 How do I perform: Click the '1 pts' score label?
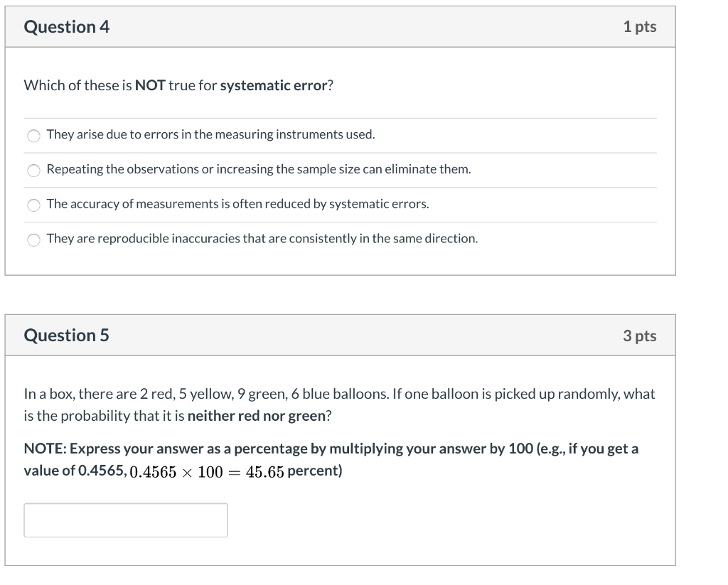point(639,27)
